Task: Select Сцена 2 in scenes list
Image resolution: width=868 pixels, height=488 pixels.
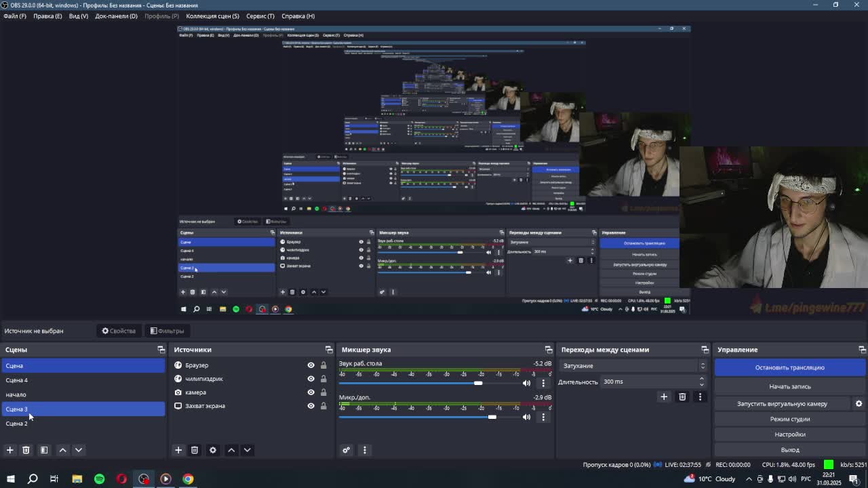Action: pyautogui.click(x=83, y=424)
